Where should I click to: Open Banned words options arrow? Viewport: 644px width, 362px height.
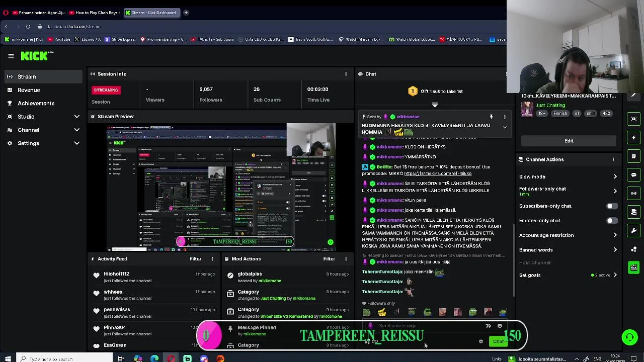(x=615, y=250)
